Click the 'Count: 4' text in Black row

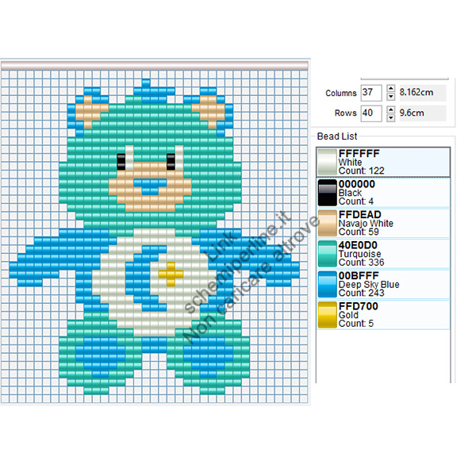[355, 202]
